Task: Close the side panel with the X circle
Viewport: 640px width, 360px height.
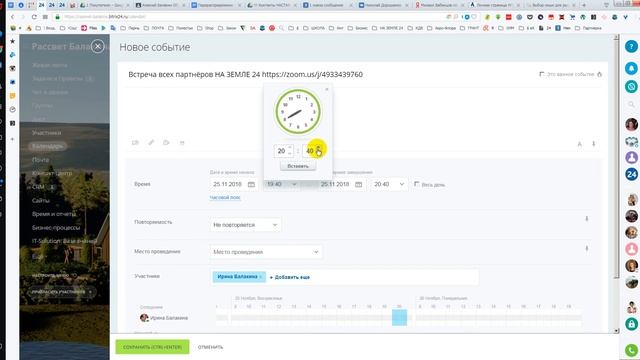Action: [98, 47]
